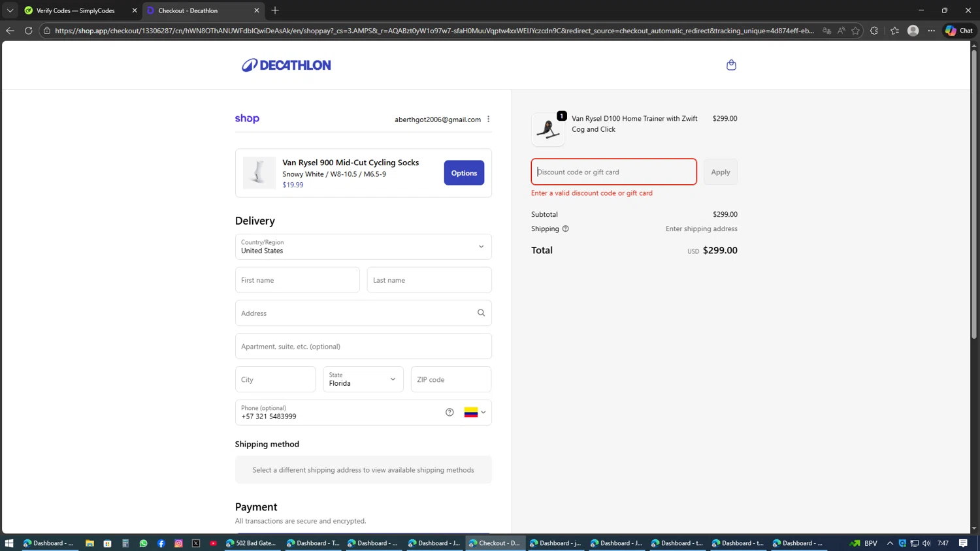Viewport: 980px width, 551px height.
Task: Click the translate page icon
Action: [826, 31]
